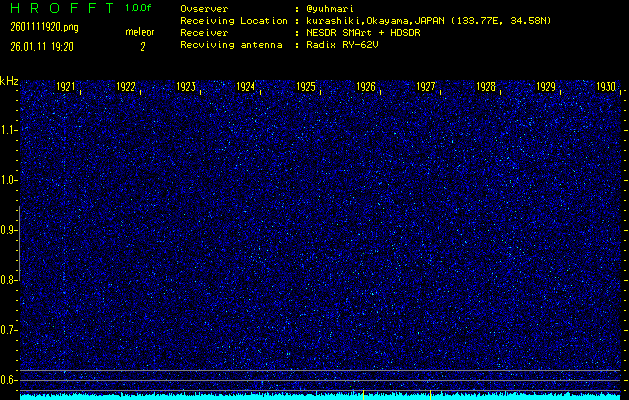The height and width of the screenshot is (400, 629).
Task: Click the 1921 time label
Action: pyautogui.click(x=66, y=87)
